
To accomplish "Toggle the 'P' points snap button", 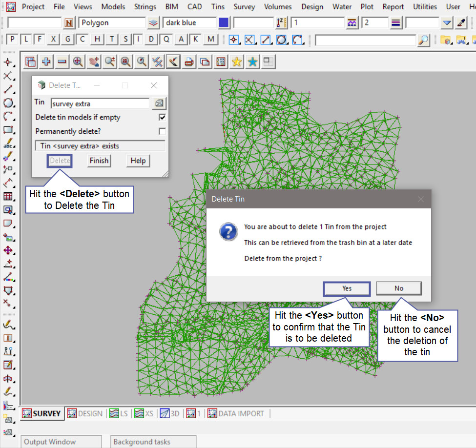I will (13, 40).
